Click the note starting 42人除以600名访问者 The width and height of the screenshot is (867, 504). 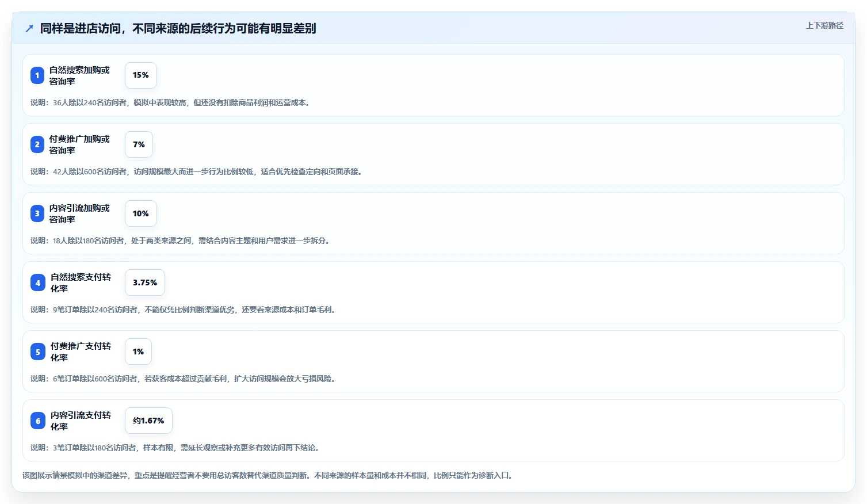[198, 171]
